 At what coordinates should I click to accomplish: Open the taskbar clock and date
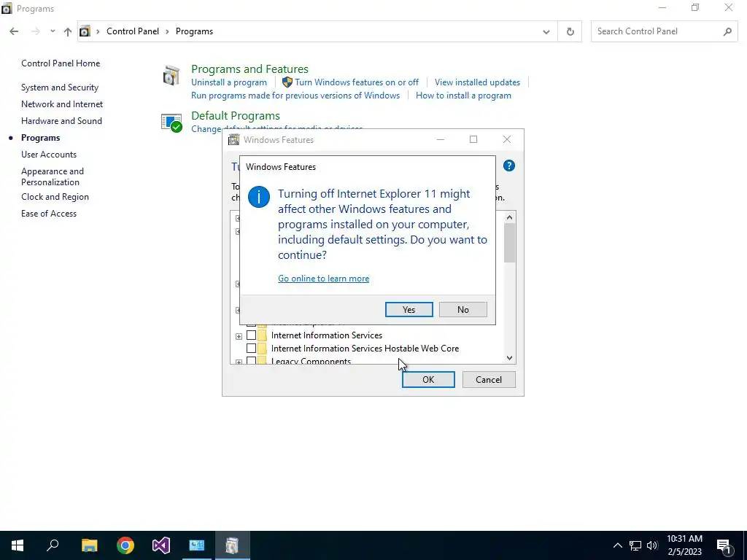point(684,545)
